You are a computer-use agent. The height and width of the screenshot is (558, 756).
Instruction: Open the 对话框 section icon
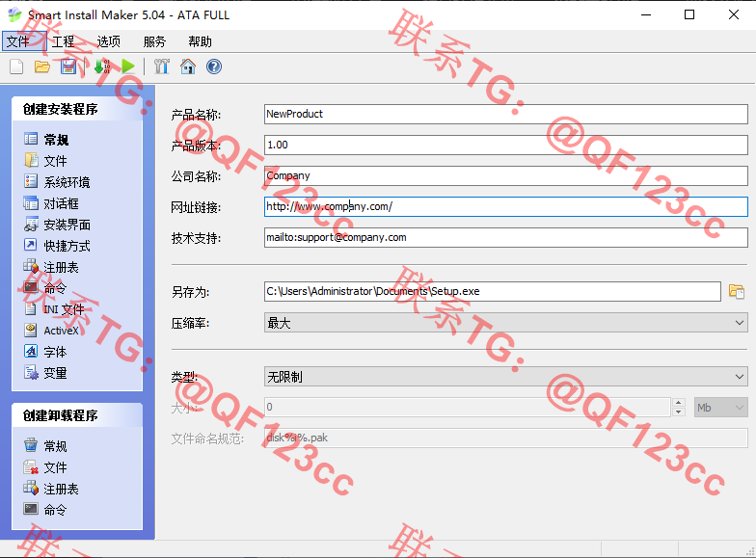point(31,202)
